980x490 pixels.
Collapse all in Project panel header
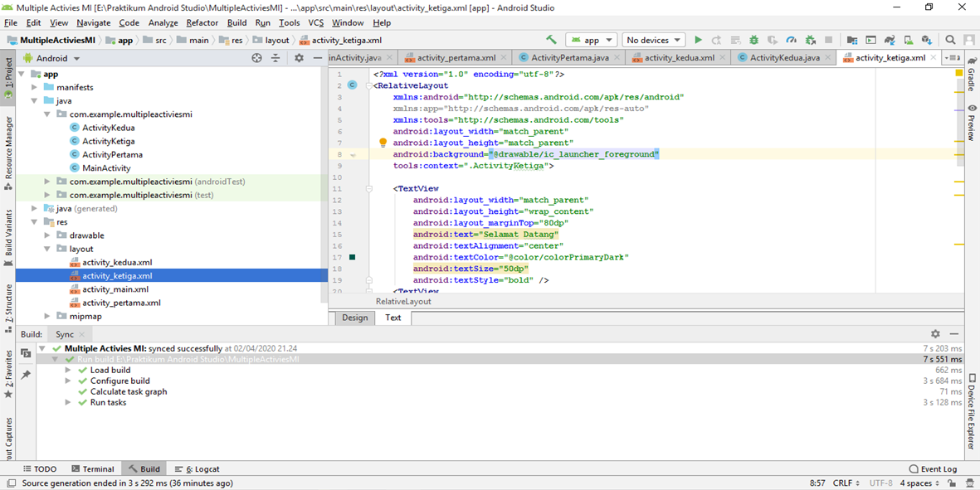click(275, 58)
